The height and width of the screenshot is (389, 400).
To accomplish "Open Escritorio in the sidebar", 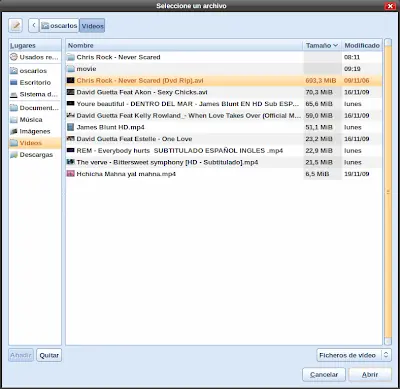I will pyautogui.click(x=35, y=82).
